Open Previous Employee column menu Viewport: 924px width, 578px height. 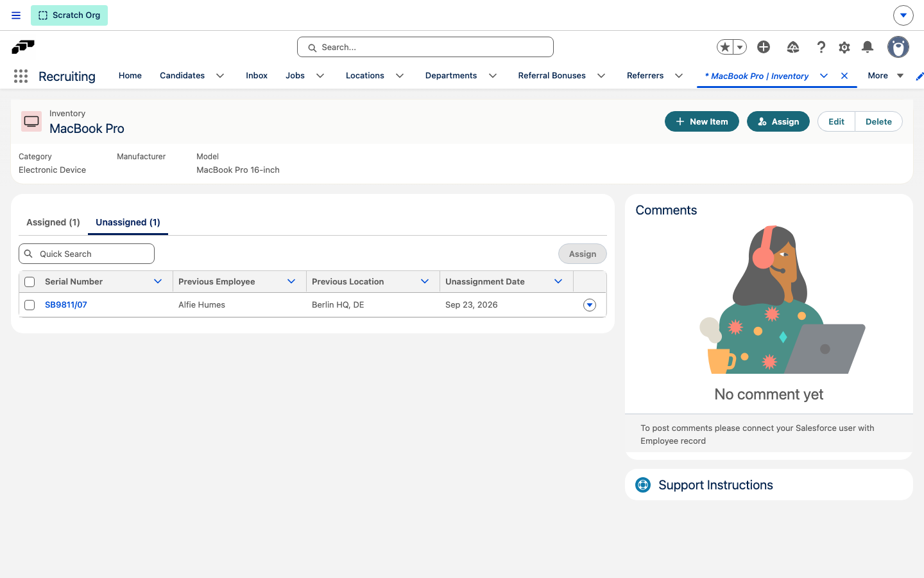tap(291, 281)
